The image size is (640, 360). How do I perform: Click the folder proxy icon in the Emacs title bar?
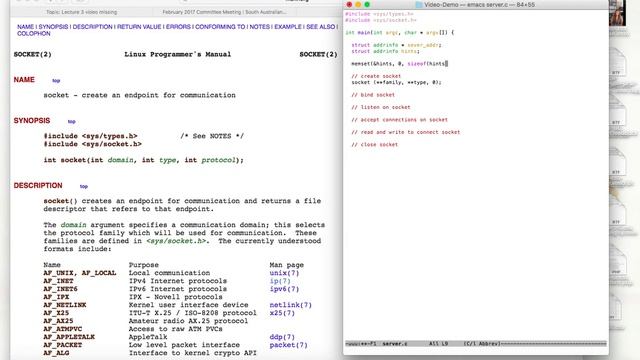pyautogui.click(x=418, y=5)
